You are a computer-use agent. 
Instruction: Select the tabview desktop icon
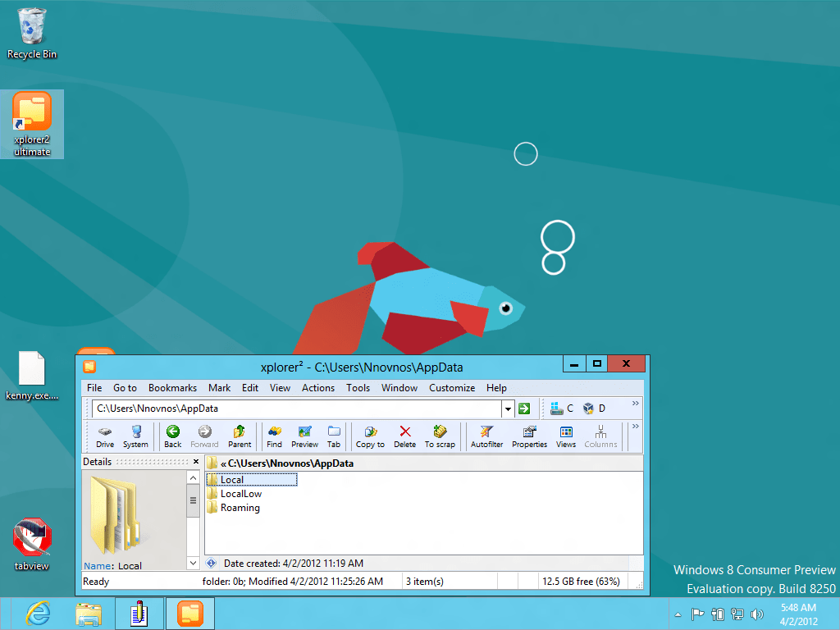[32, 545]
